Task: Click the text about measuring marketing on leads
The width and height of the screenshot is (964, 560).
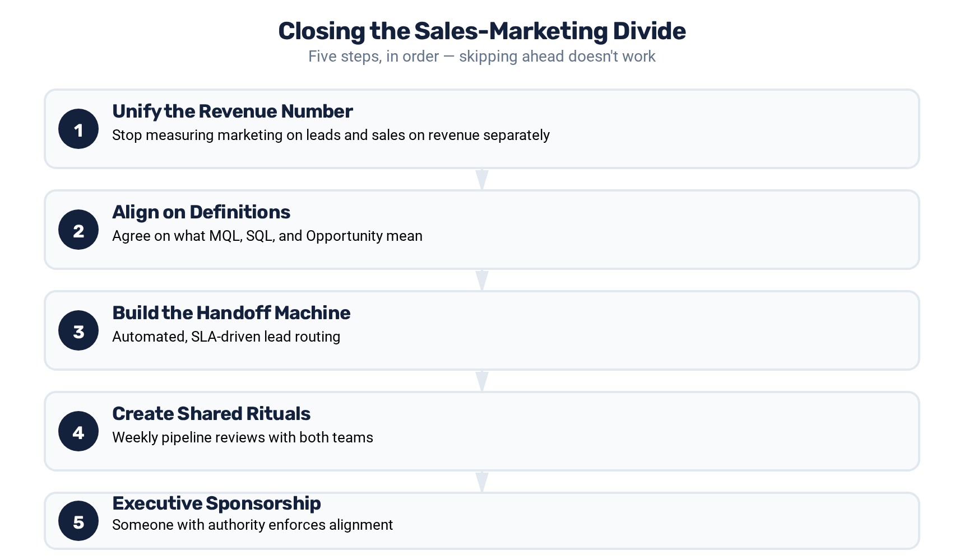Action: (x=331, y=136)
